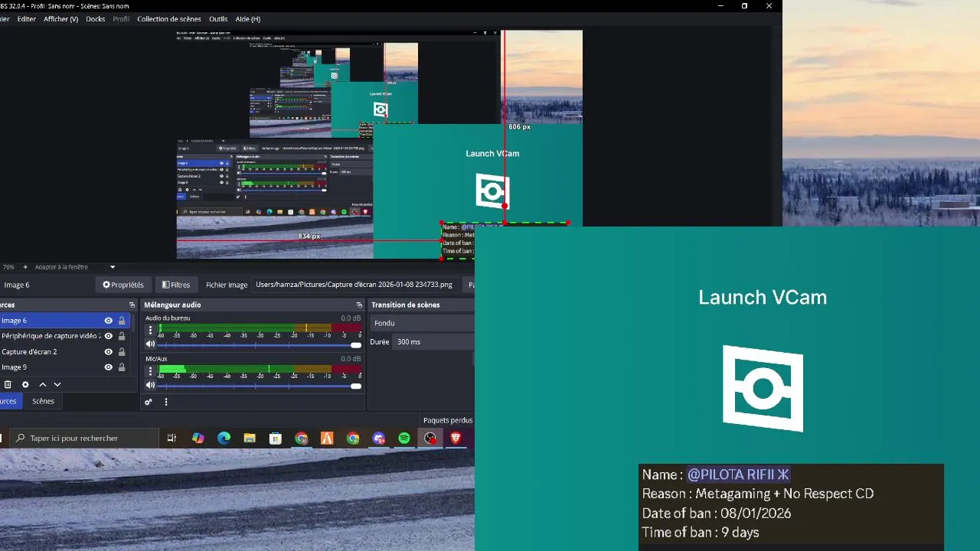Image resolution: width=980 pixels, height=551 pixels.
Task: Click the Durée 300 ms field
Action: pyautogui.click(x=433, y=342)
